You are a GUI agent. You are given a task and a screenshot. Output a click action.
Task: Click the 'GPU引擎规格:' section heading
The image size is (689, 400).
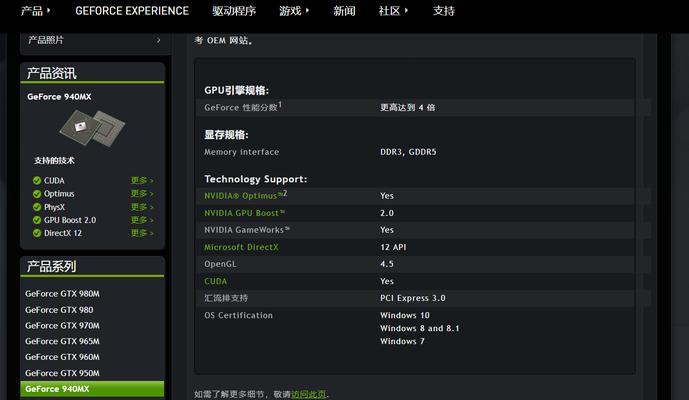click(236, 91)
